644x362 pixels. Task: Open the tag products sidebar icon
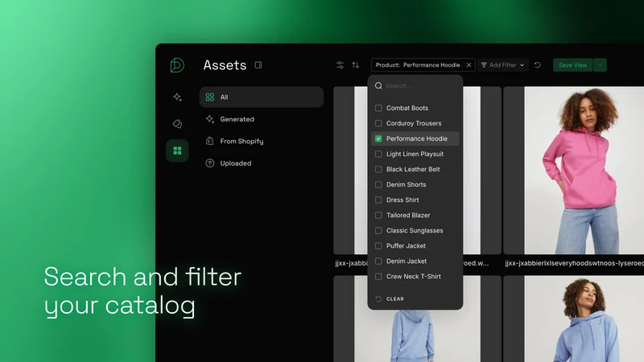(x=177, y=124)
